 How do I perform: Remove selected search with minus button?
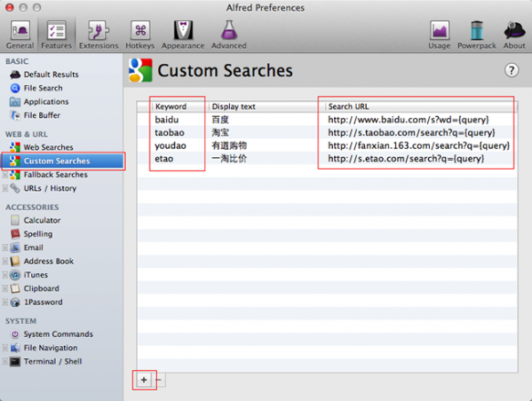[158, 380]
